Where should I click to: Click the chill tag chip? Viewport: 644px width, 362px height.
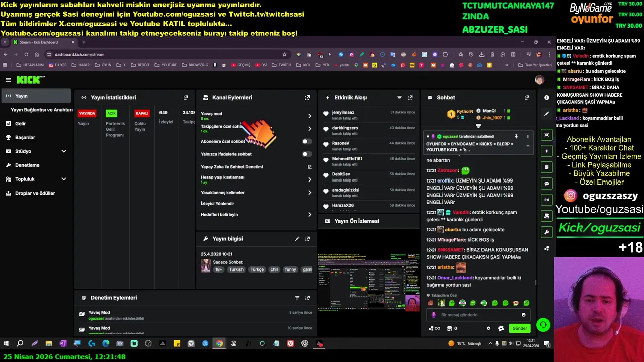(274, 269)
